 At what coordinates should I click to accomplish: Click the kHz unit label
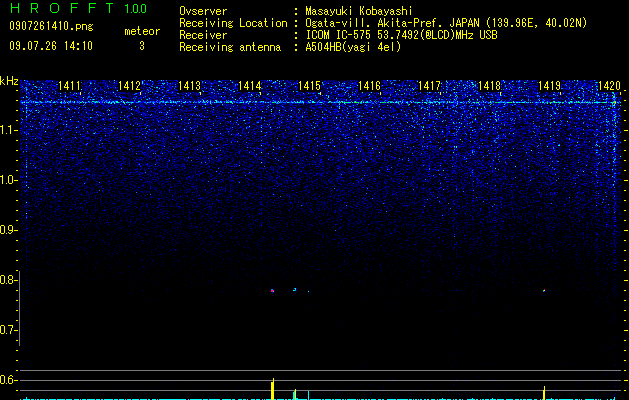[x=9, y=81]
